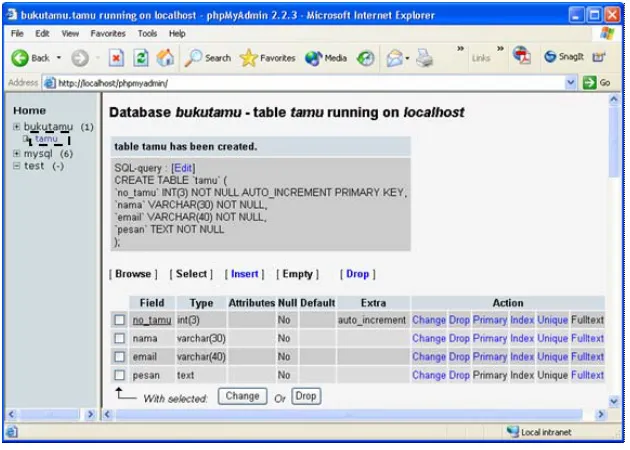This screenshot has height=450, width=630.
Task: Click the horizontal scrollbar in main pane
Action: pyautogui.click(x=349, y=414)
